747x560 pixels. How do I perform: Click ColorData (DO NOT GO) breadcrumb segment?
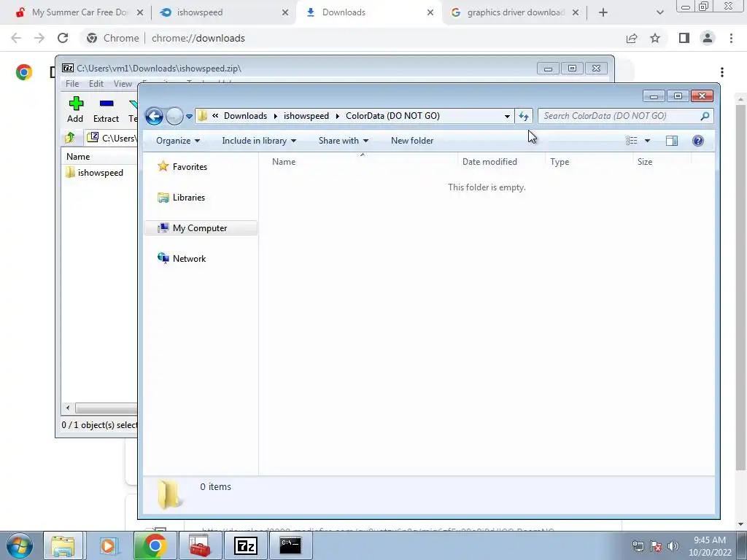tap(392, 116)
